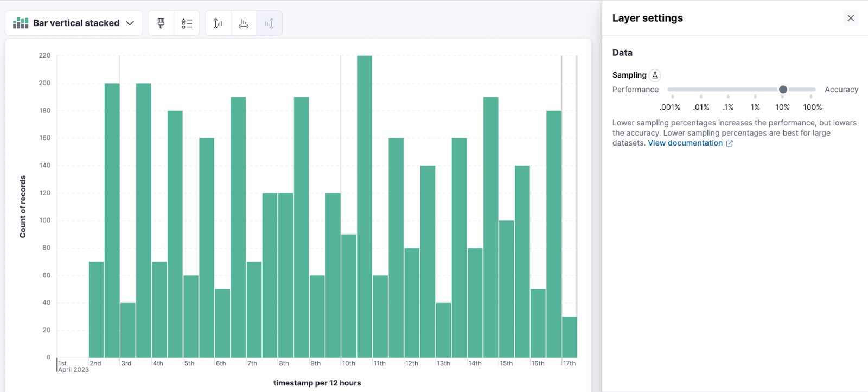Click the external link icon after View documentation
The image size is (868, 392).
click(730, 143)
